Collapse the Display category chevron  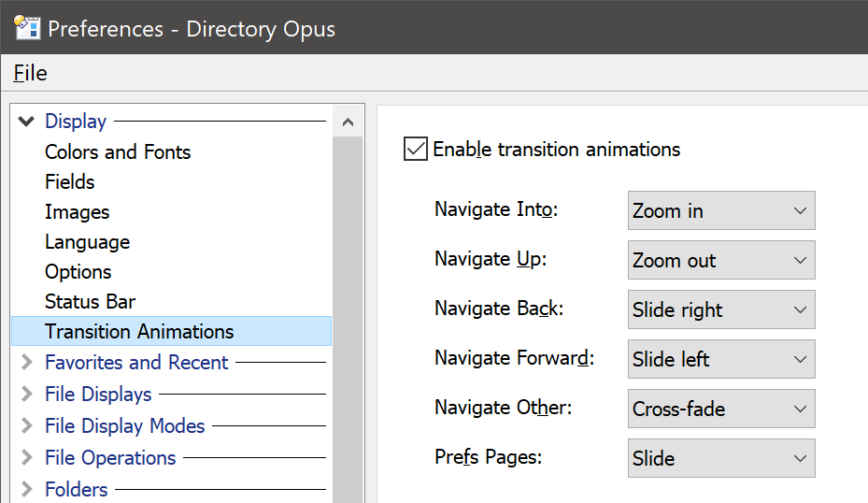click(26, 122)
